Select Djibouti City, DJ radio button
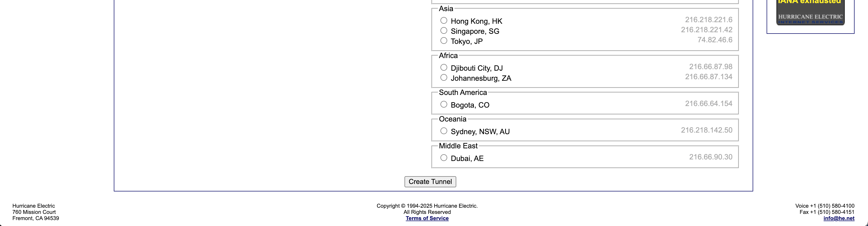This screenshot has width=868, height=226. [444, 68]
